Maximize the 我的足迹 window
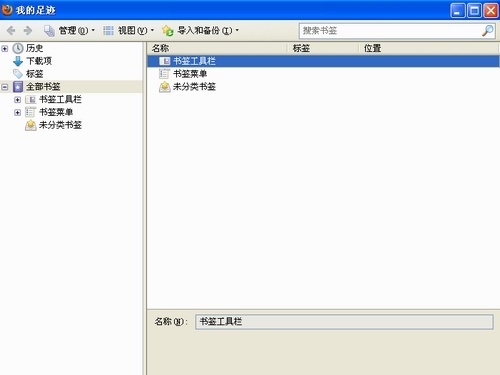 click(474, 10)
